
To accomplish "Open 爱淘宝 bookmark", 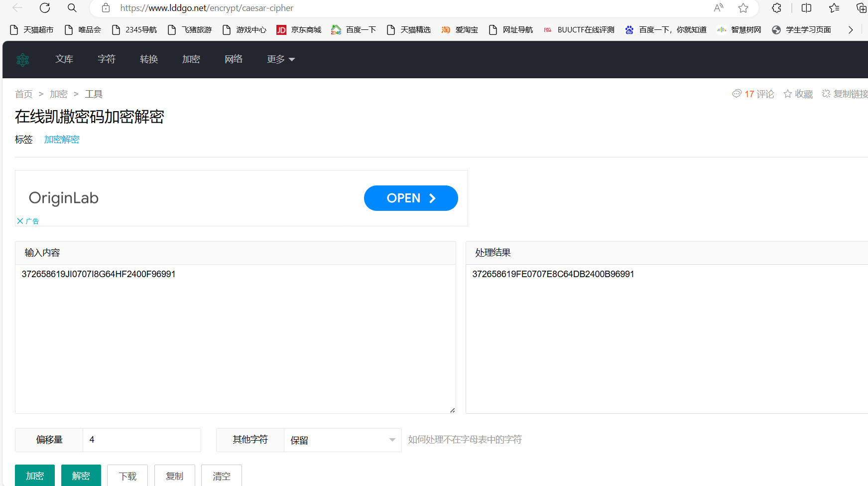I will (460, 30).
